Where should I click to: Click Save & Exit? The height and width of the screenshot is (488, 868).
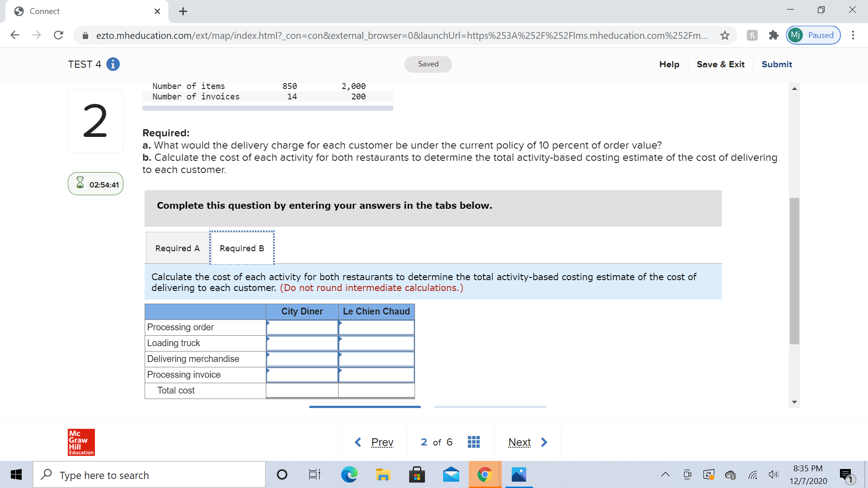pyautogui.click(x=720, y=64)
